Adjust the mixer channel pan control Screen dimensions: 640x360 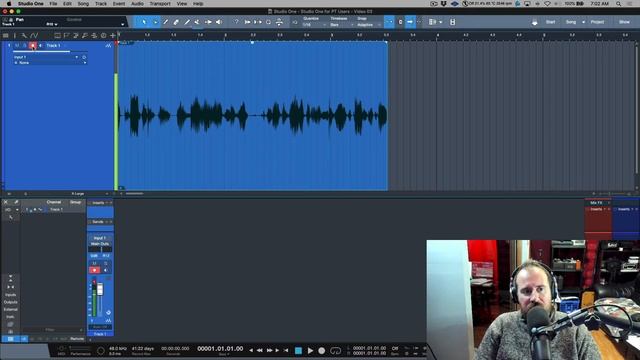tap(100, 249)
